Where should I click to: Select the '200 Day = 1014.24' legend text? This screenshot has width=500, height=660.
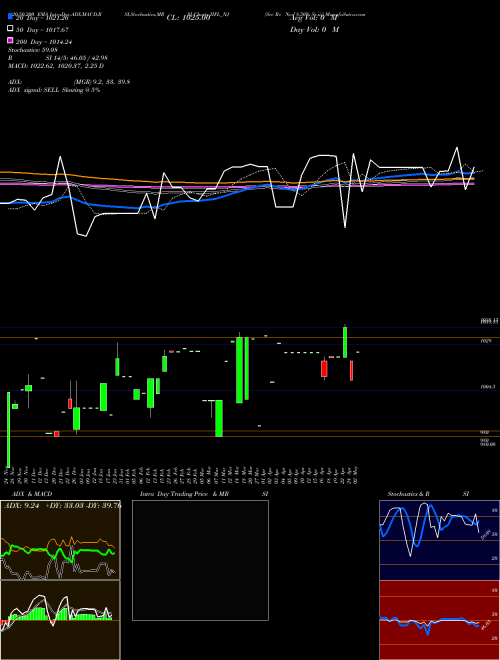click(44, 42)
